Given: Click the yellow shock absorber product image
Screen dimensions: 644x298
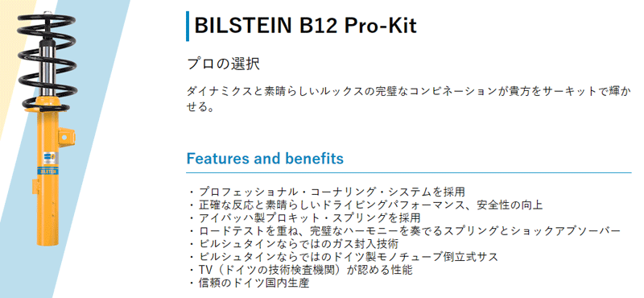Looking at the screenshot, I should (46, 126).
